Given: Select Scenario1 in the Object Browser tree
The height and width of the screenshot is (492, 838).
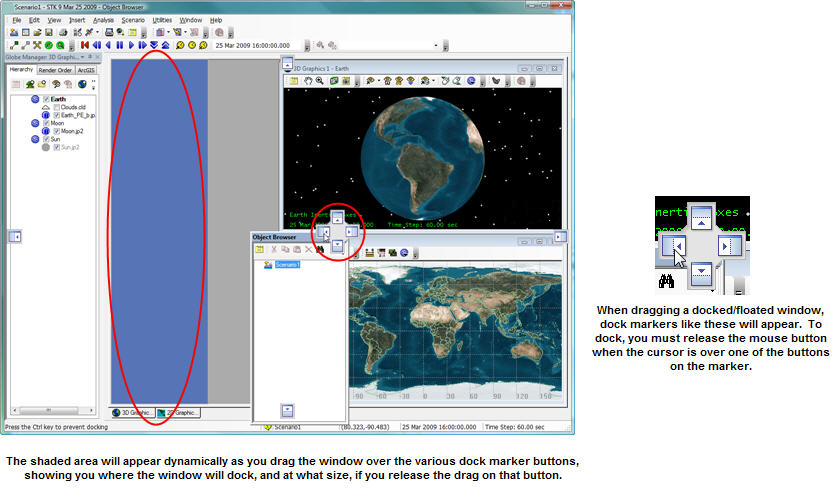Looking at the screenshot, I should (x=288, y=265).
